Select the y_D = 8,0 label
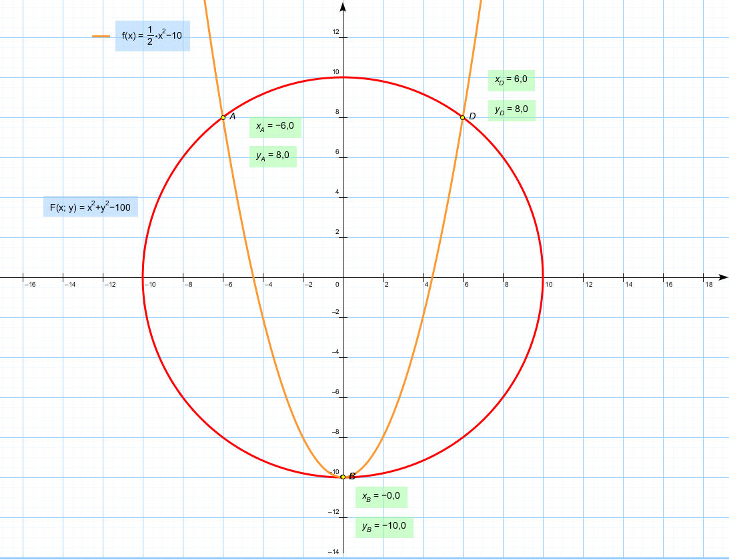 pyautogui.click(x=511, y=110)
